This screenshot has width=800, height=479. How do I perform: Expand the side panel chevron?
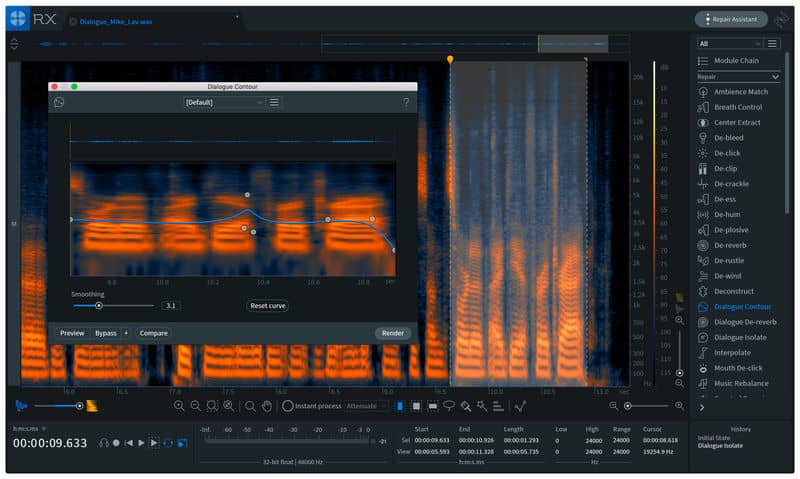702,408
